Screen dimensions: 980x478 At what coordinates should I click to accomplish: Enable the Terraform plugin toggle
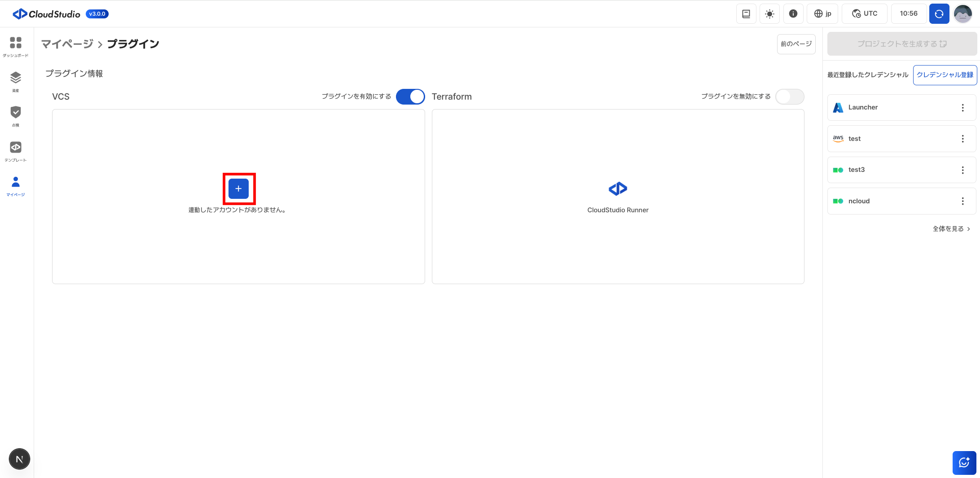point(790,96)
